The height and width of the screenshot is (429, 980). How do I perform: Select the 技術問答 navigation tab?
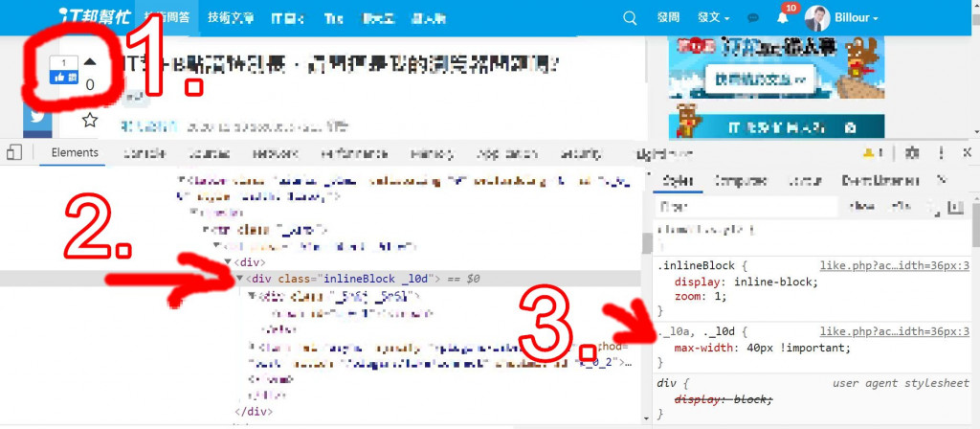coord(167,18)
